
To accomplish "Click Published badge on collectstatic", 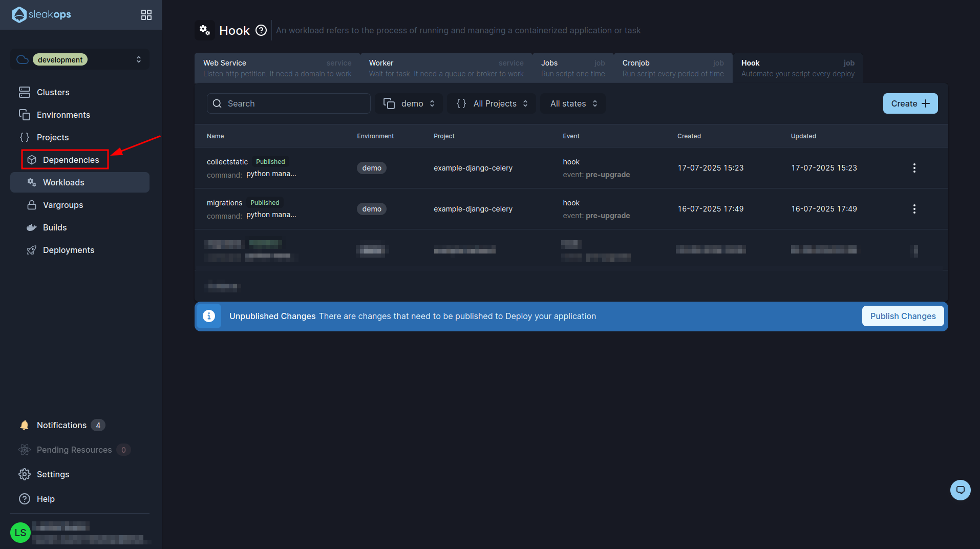I will pos(270,162).
